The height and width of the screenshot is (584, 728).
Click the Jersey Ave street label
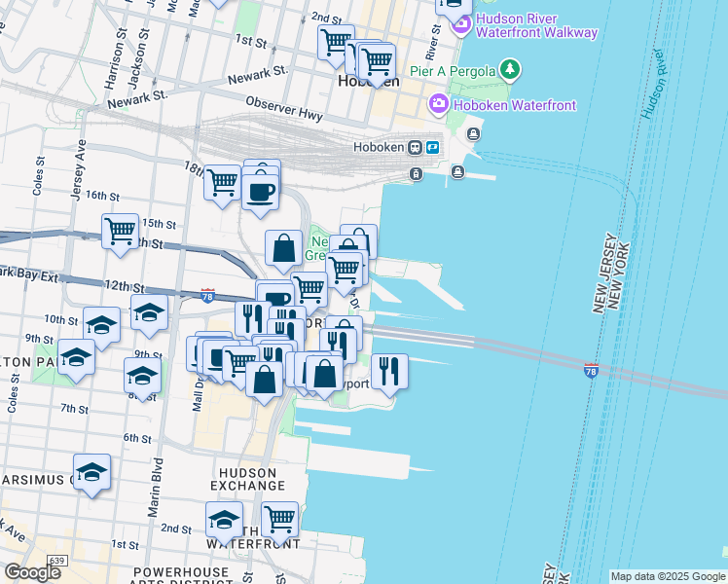click(x=79, y=170)
